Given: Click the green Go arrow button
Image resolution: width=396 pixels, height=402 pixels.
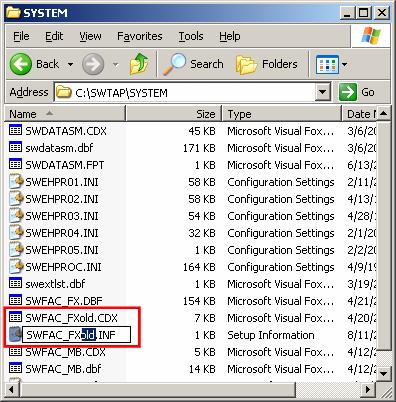Looking at the screenshot, I should click(348, 92).
